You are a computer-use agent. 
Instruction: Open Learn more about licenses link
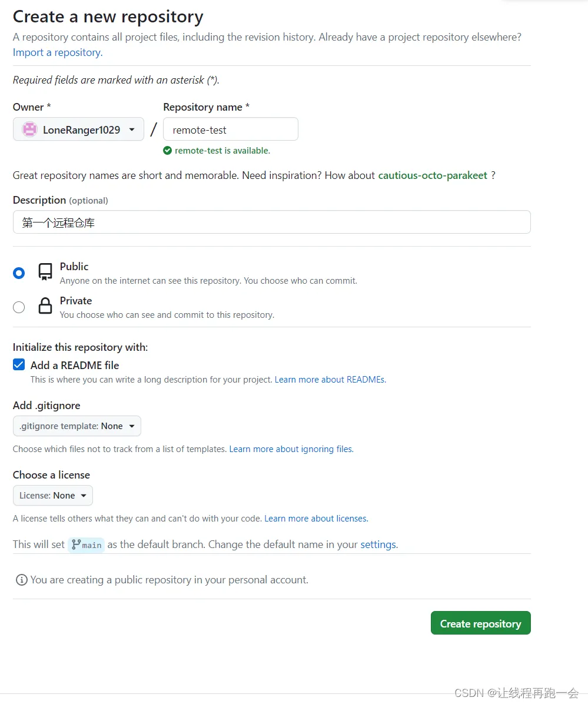[316, 519]
